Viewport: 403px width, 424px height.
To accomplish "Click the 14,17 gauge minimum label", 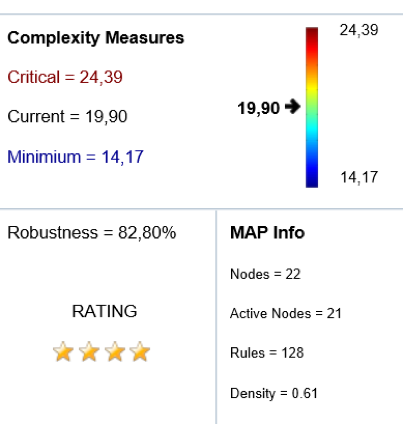I will [x=359, y=177].
